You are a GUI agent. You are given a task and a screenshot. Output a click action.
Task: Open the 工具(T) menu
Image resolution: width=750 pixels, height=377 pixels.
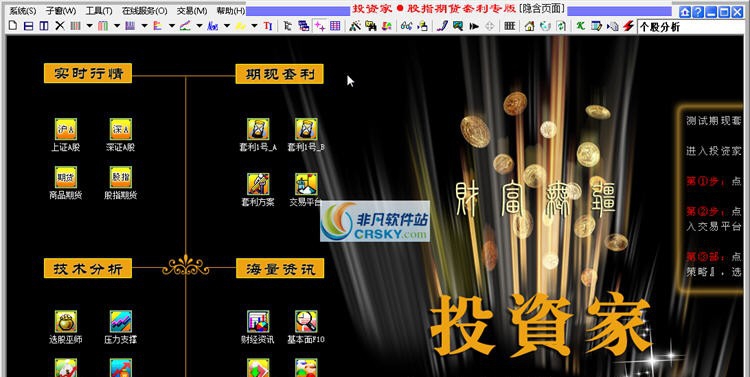click(x=99, y=11)
